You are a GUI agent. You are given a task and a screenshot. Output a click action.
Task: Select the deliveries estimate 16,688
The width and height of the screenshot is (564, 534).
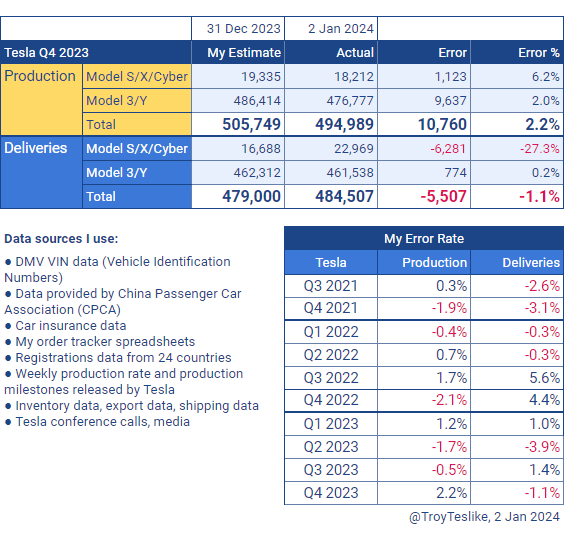pos(238,149)
